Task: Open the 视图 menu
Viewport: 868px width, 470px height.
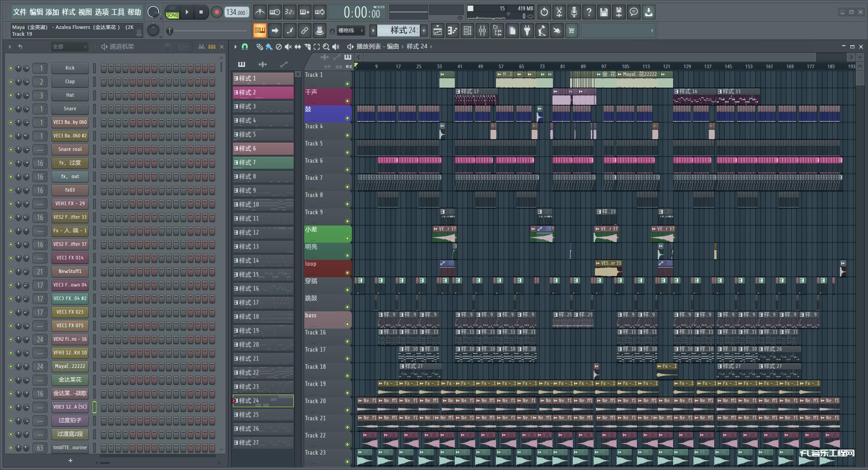Action: (85, 12)
